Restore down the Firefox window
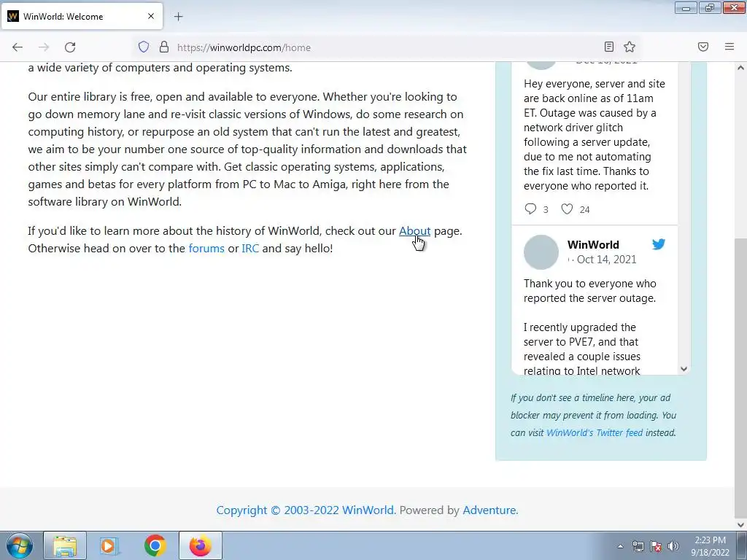Viewport: 747px width, 560px height. (x=710, y=7)
